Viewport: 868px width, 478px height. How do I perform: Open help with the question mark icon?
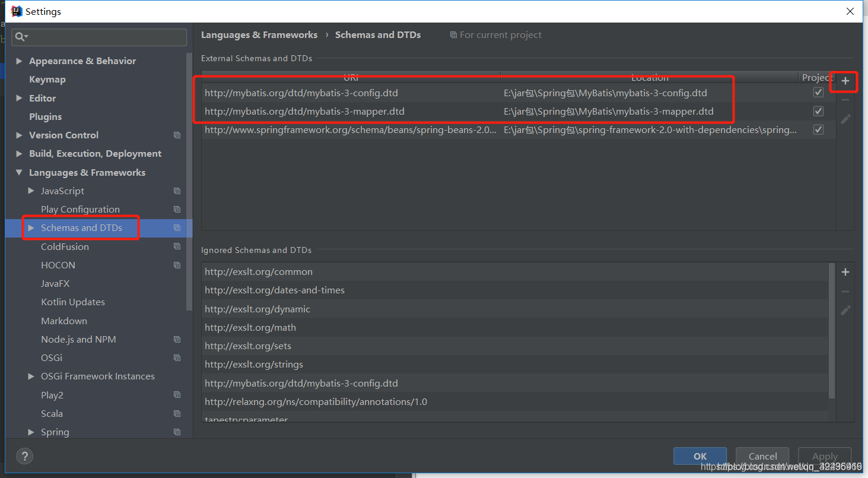tap(24, 456)
